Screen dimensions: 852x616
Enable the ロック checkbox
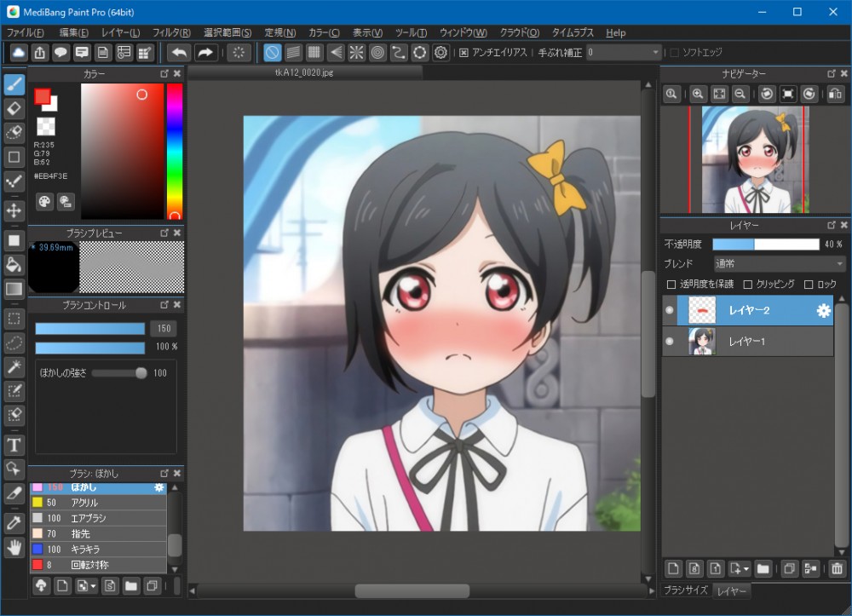point(809,284)
